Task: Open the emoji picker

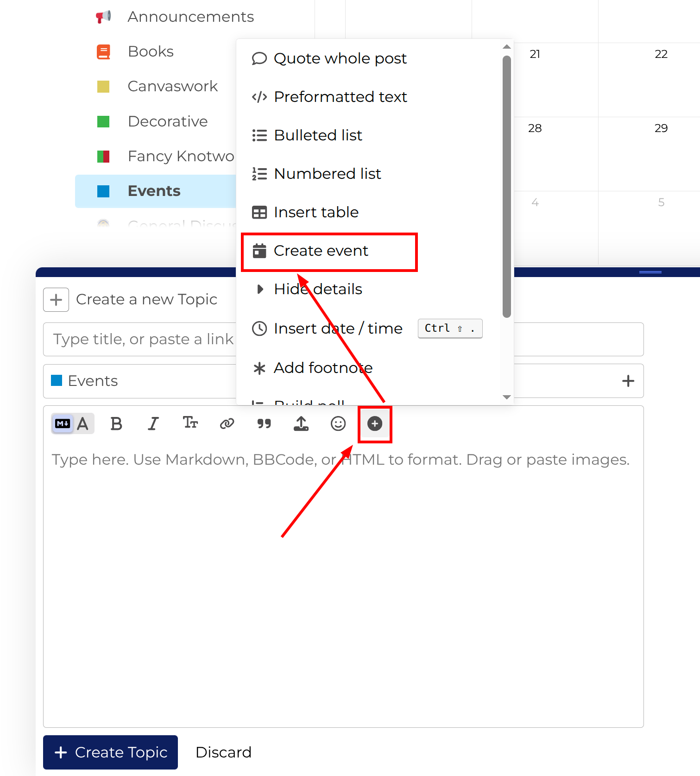Action: pos(338,423)
